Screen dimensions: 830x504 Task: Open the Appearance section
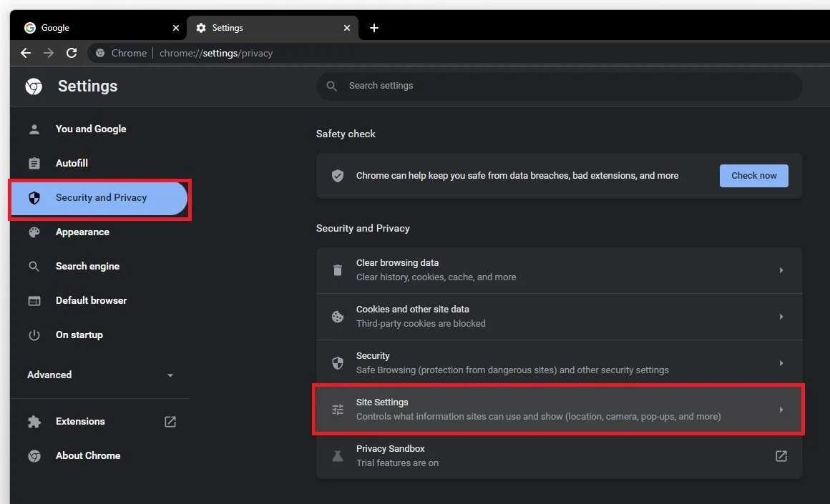click(99, 232)
